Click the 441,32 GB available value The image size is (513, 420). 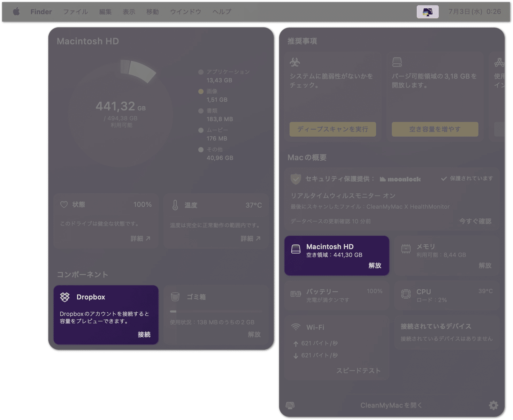point(121,106)
